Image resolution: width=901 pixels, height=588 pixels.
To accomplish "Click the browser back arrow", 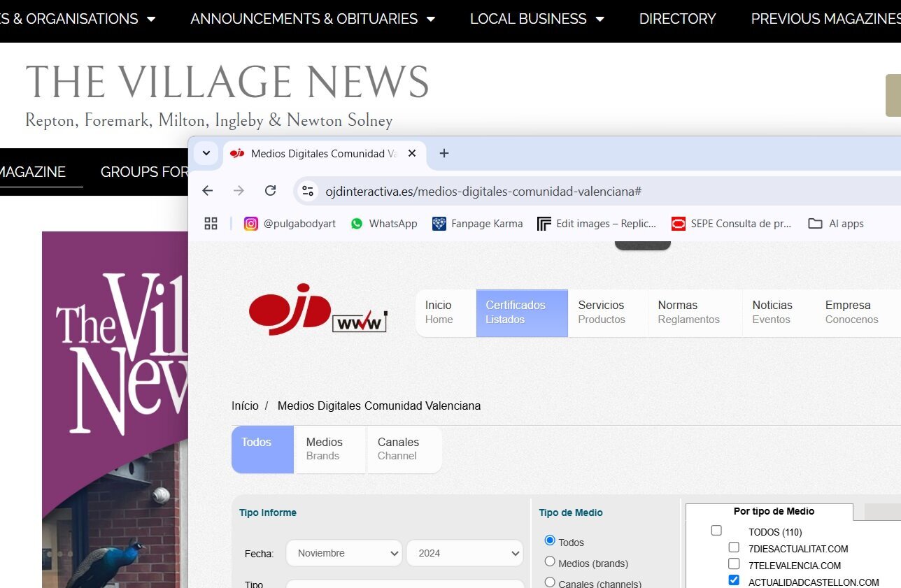I will pos(208,191).
